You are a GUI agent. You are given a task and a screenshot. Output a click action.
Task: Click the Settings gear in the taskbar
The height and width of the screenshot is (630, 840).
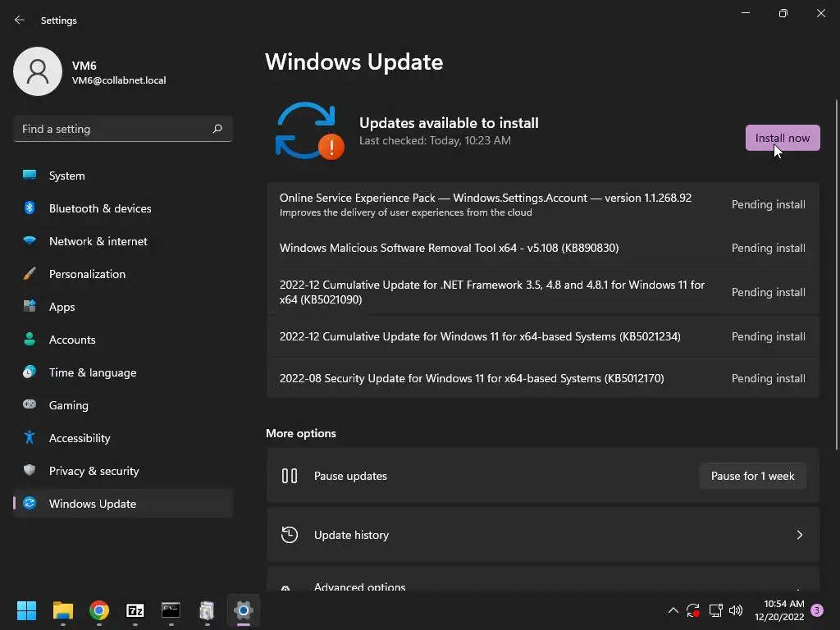click(243, 610)
